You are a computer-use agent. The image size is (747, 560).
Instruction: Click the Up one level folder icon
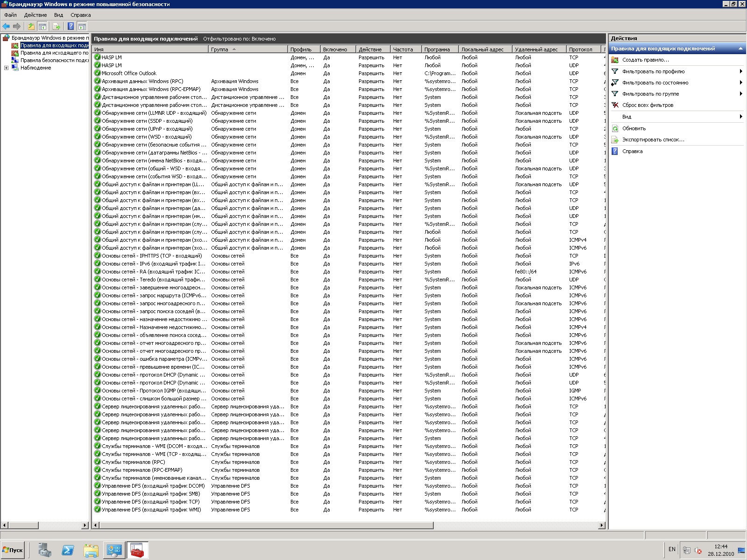(31, 27)
